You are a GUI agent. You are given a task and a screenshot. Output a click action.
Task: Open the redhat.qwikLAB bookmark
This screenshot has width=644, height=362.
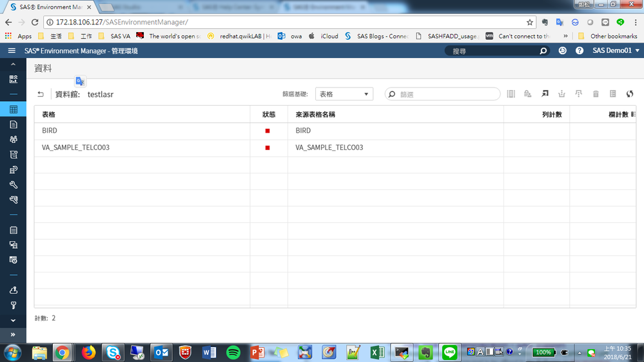click(x=239, y=36)
